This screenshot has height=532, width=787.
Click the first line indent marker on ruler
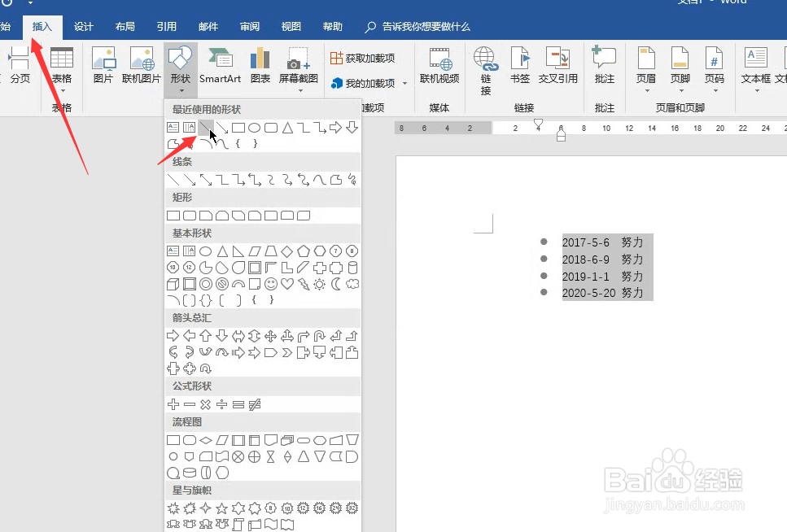click(x=538, y=123)
